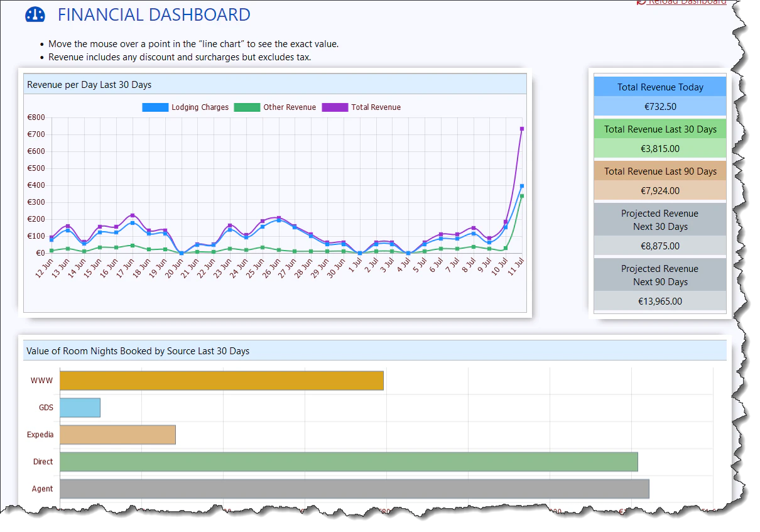Click the Projected Revenue Next 90 Days value
760x532 pixels.
click(x=660, y=301)
